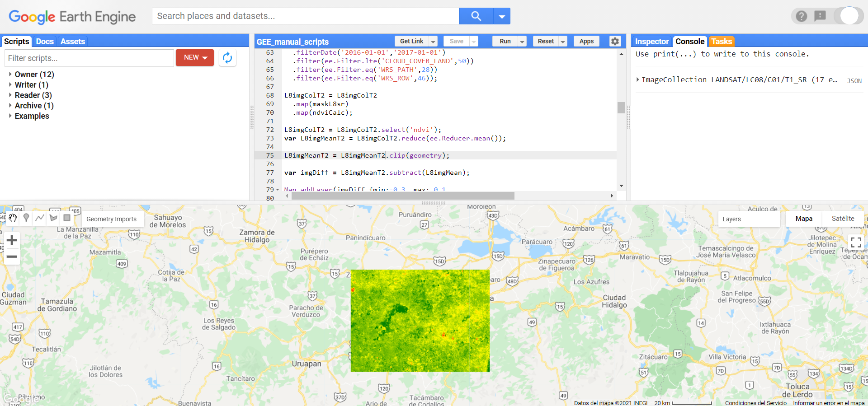Viewport: 868px width, 406px height.
Task: Open the Get Link dropdown arrow
Action: (x=433, y=42)
